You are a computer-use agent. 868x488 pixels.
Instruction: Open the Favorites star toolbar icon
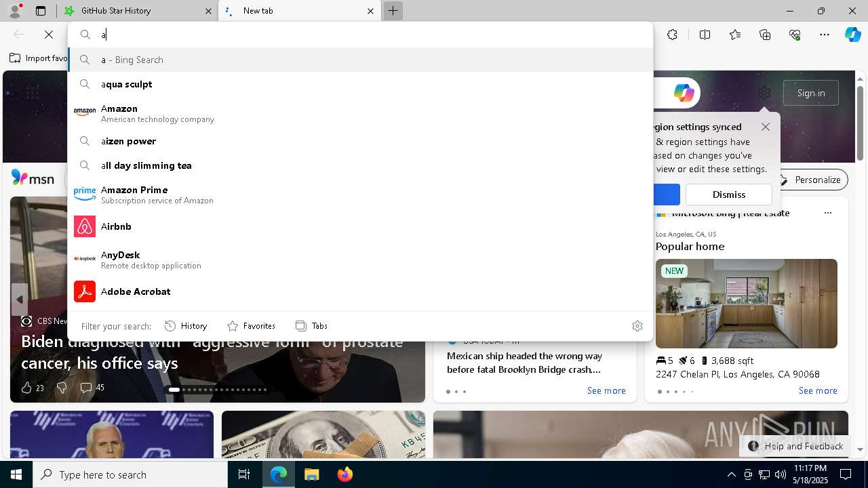[x=735, y=35]
